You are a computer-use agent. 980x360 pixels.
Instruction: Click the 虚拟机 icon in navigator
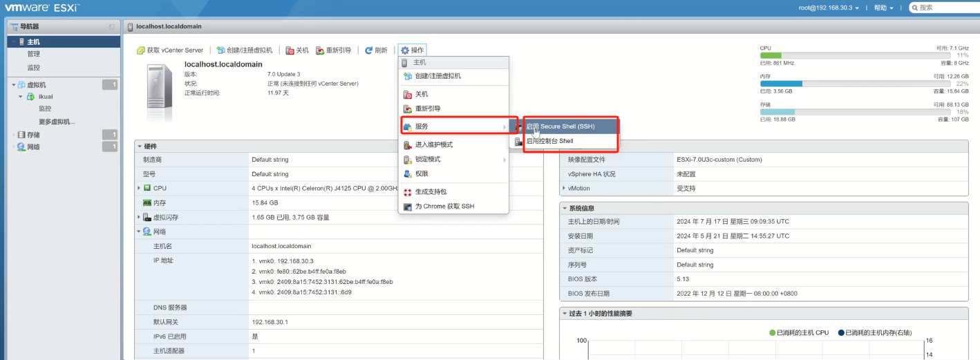(22, 84)
